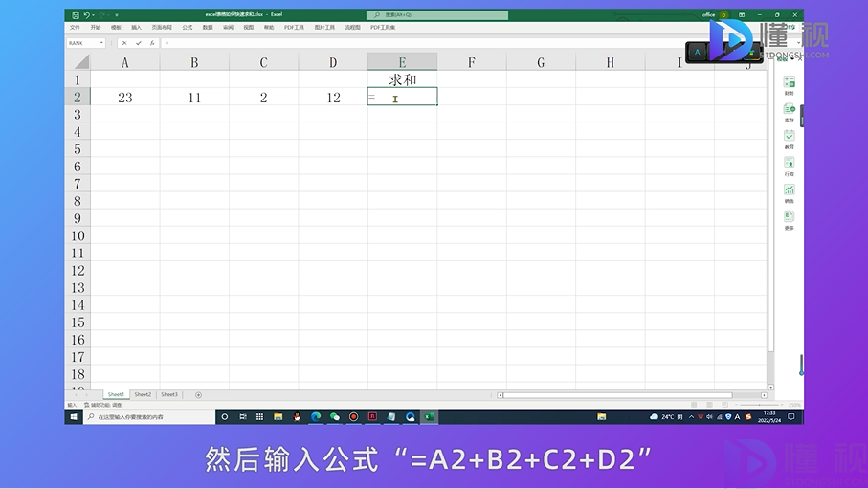Open the 流程图 ribbon tab
868x489 pixels.
352,27
